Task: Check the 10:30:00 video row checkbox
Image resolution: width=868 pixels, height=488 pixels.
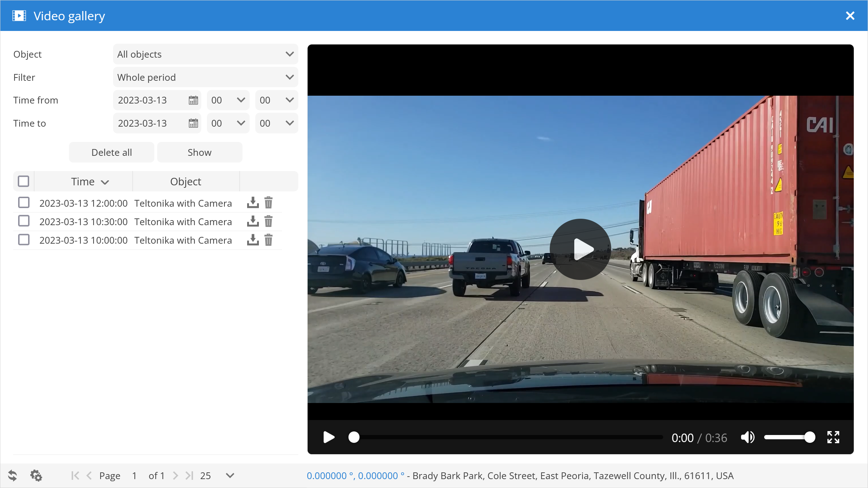Action: click(24, 221)
